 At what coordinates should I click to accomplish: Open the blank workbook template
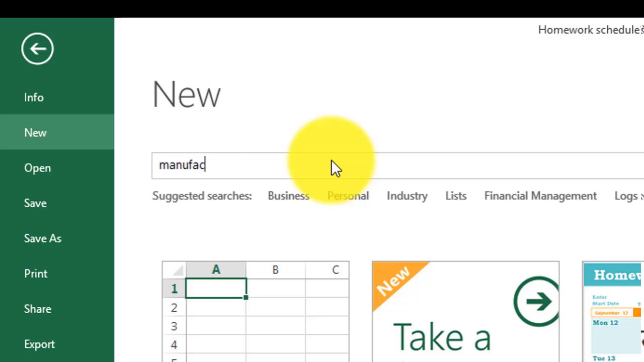(256, 311)
